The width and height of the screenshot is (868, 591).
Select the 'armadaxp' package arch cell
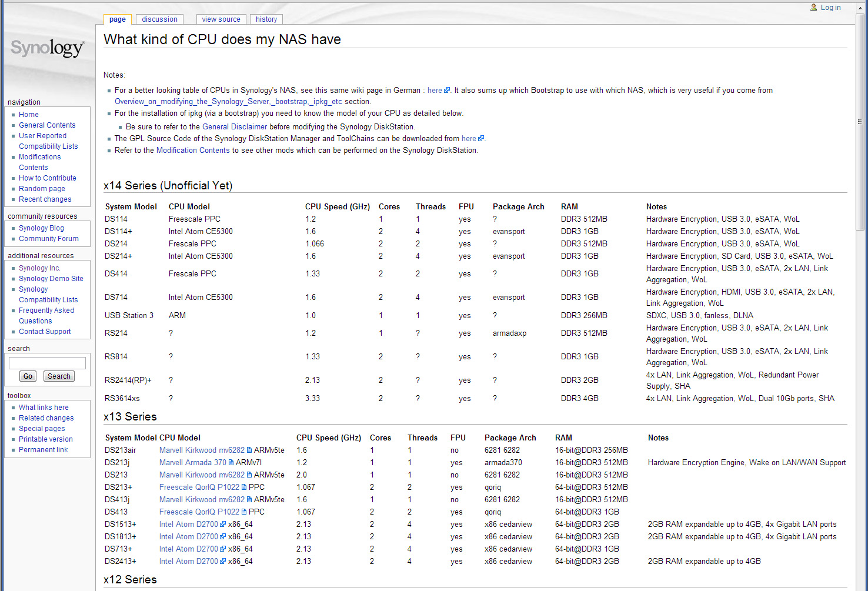click(x=509, y=333)
